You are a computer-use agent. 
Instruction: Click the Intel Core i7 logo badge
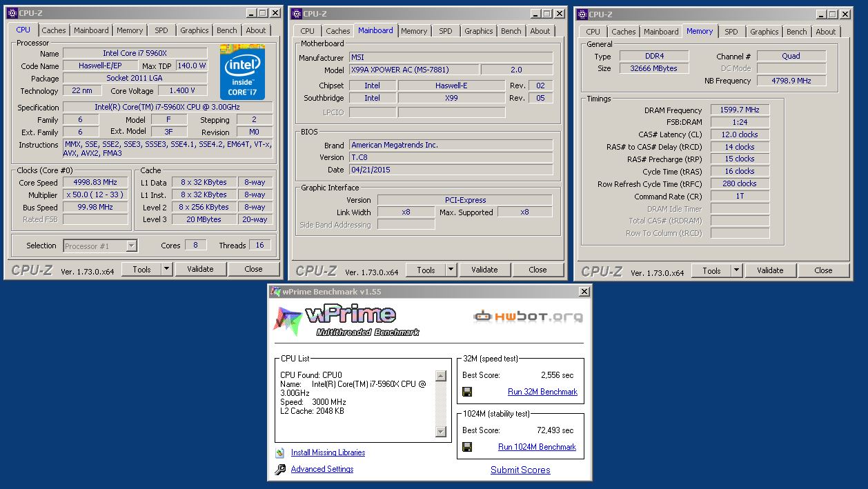click(x=243, y=72)
